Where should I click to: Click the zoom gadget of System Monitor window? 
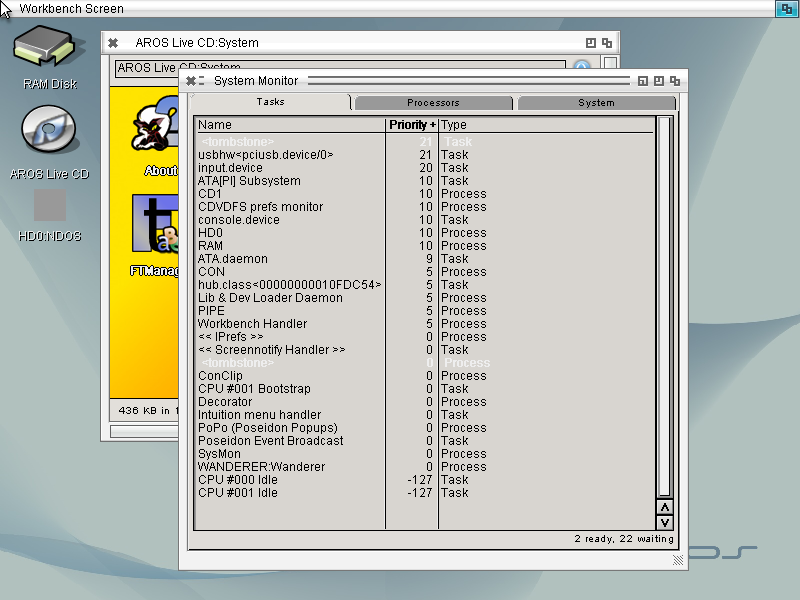(659, 81)
